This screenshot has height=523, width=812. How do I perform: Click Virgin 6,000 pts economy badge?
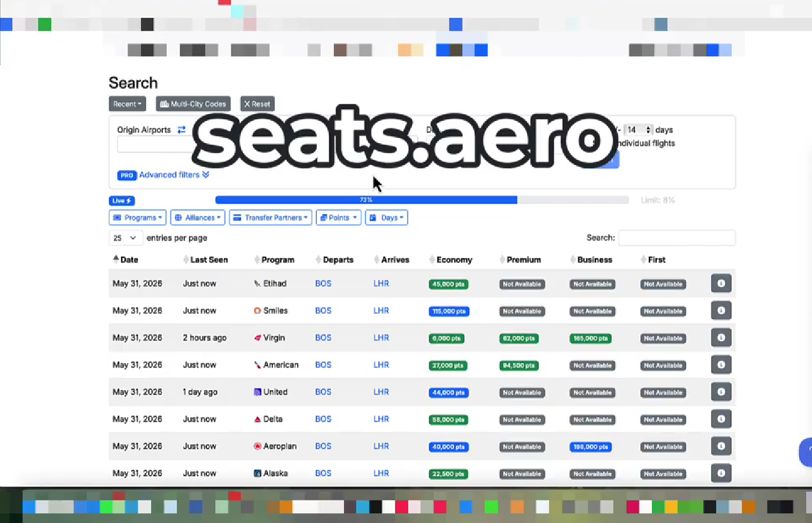(x=446, y=339)
